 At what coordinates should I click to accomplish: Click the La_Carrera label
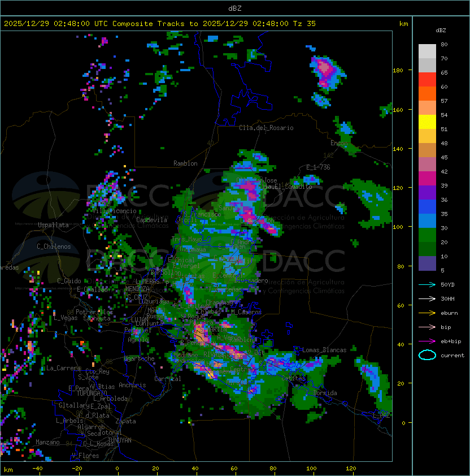(63, 368)
